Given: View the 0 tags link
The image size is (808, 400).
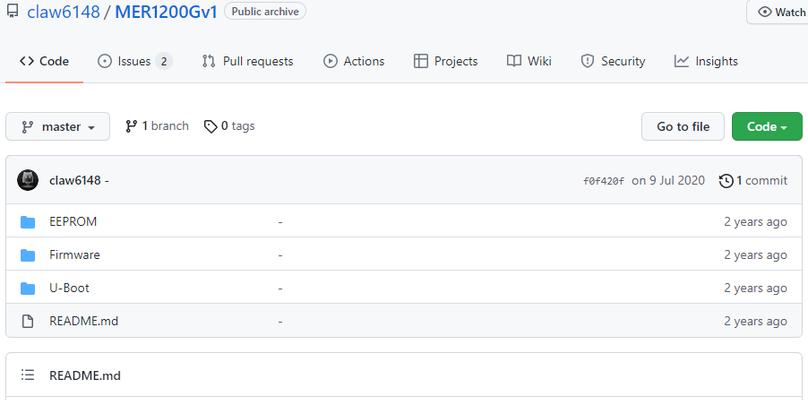Looking at the screenshot, I should click(x=229, y=126).
